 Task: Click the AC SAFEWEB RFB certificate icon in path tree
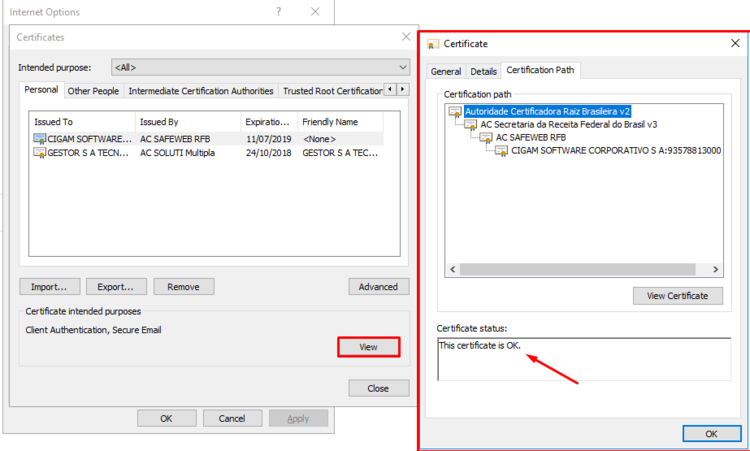pyautogui.click(x=486, y=137)
